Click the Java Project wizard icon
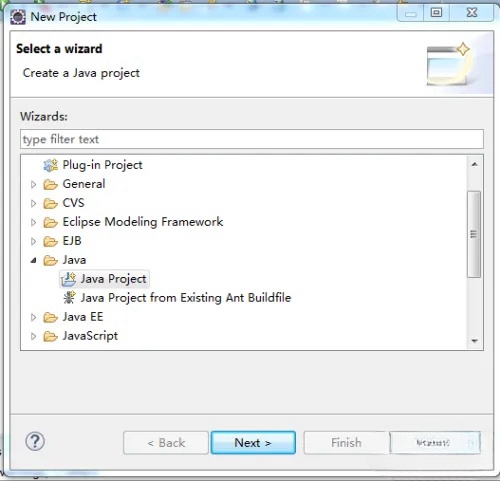The image size is (500, 481). (x=69, y=279)
